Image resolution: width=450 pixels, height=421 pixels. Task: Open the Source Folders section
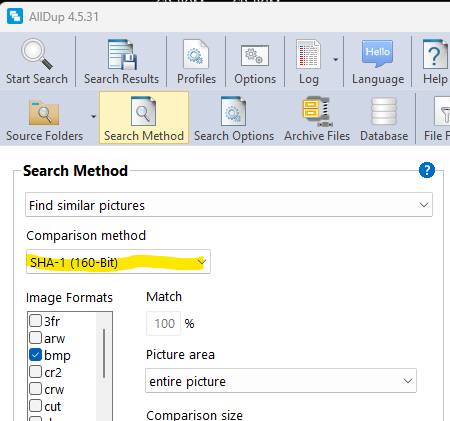(44, 119)
